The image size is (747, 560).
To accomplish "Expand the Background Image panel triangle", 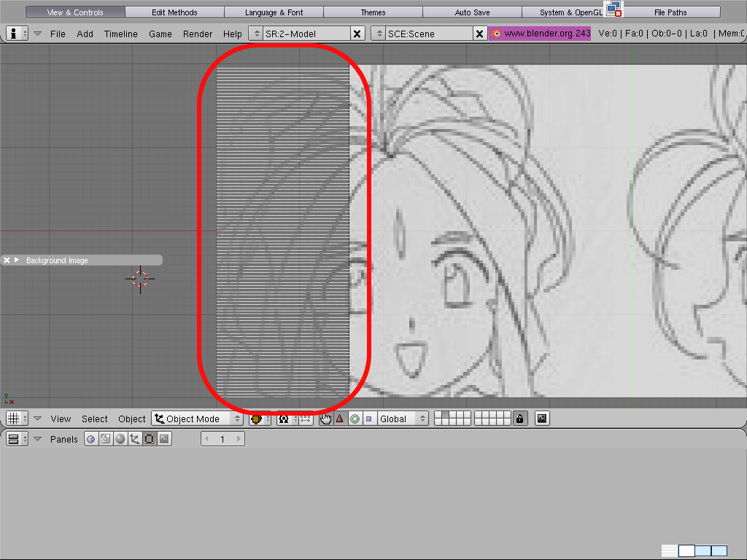I will coord(17,260).
